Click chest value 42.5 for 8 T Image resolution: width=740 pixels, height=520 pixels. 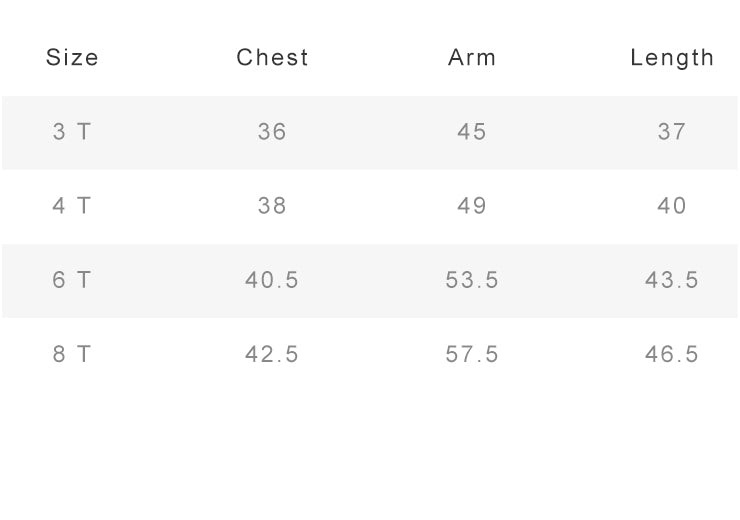(x=272, y=354)
